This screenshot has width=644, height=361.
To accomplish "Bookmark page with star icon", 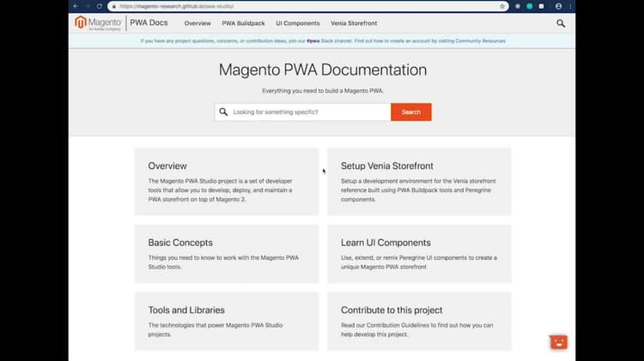I will (x=502, y=6).
